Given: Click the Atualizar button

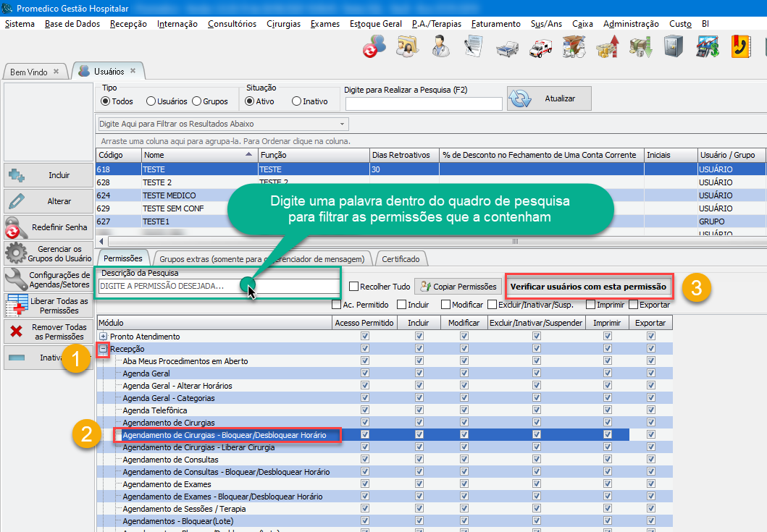Looking at the screenshot, I should point(549,98).
